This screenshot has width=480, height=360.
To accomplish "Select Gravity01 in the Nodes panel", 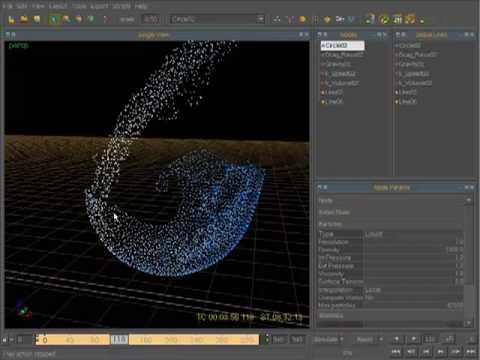I will tap(336, 64).
